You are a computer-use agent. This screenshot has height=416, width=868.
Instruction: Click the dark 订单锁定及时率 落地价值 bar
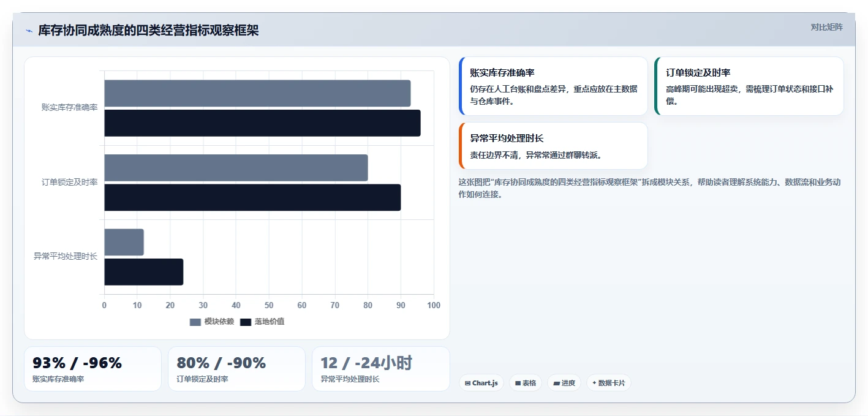click(252, 197)
